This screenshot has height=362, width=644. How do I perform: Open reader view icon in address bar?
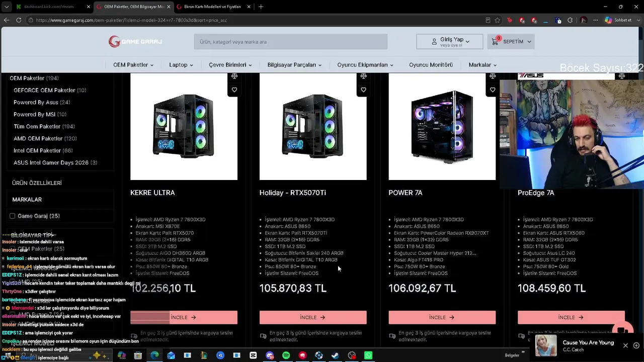pyautogui.click(x=488, y=20)
